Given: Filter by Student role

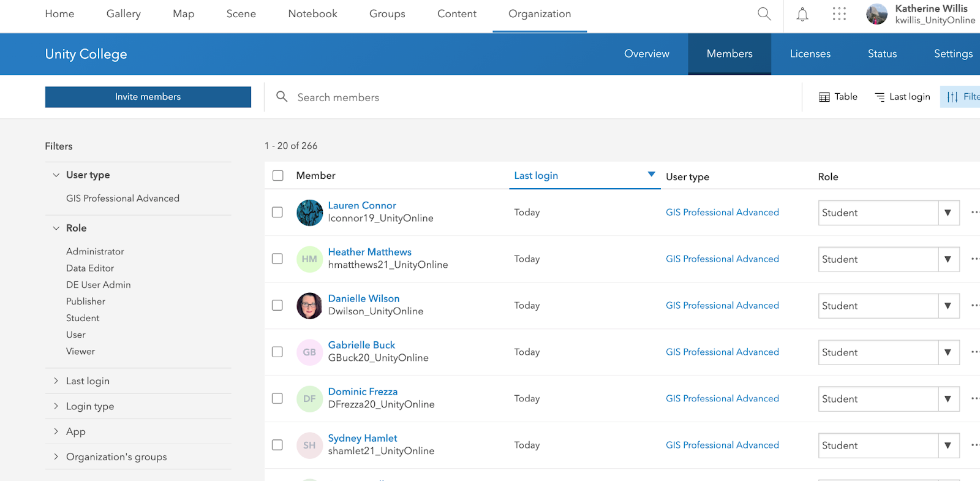Looking at the screenshot, I should [83, 318].
